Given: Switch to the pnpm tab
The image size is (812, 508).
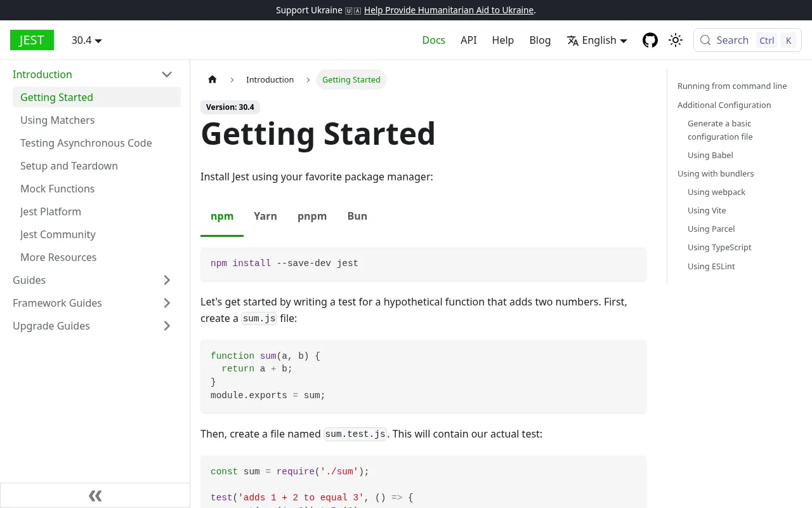Looking at the screenshot, I should tap(312, 216).
